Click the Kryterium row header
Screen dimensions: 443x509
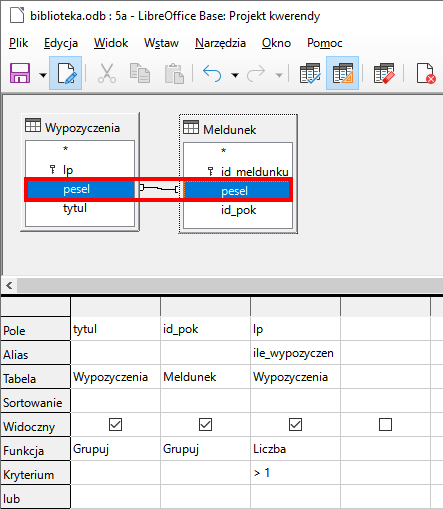click(35, 473)
